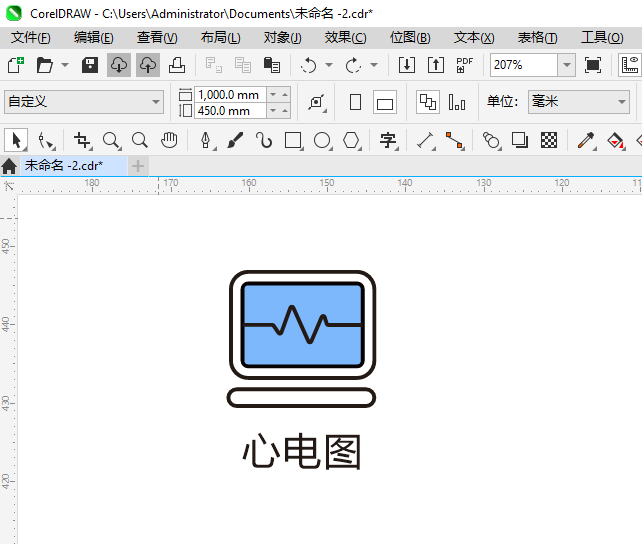Expand the zoom level dropdown arrow
The image size is (642, 544).
[567, 65]
